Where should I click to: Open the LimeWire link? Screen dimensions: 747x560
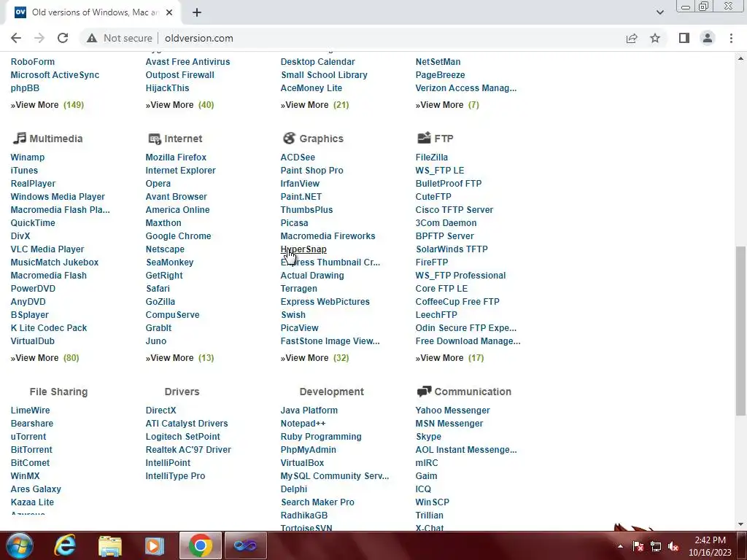[x=30, y=411]
